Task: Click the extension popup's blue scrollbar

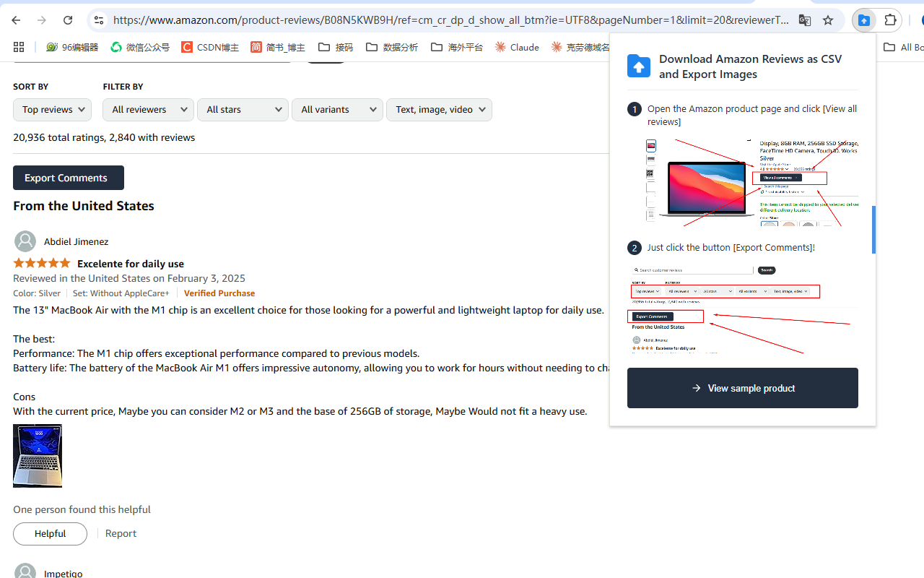Action: click(873, 230)
